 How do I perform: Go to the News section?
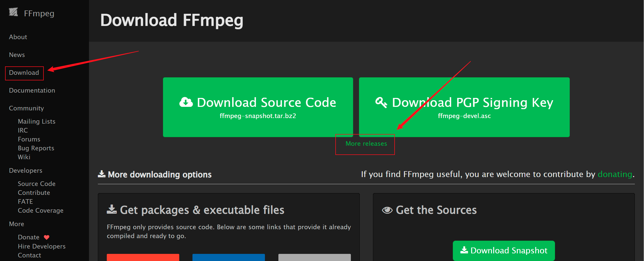pyautogui.click(x=17, y=55)
